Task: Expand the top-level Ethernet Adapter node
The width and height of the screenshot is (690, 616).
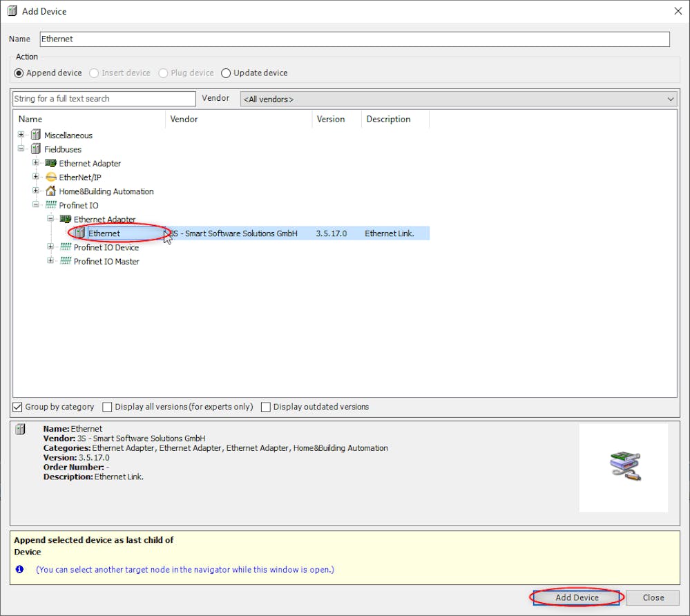Action: tap(36, 162)
